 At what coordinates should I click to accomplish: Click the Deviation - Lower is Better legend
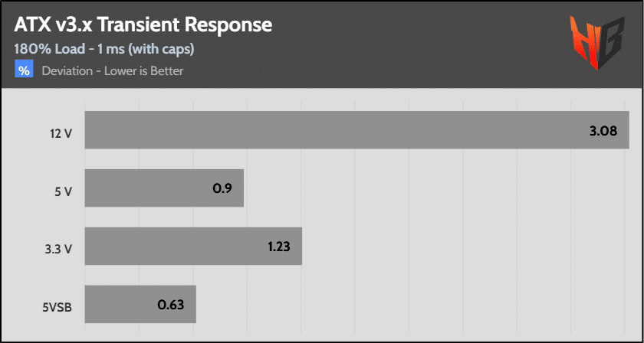[113, 71]
